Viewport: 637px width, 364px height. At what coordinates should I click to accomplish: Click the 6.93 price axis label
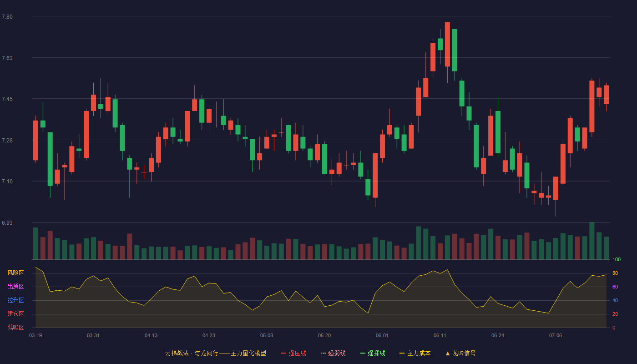(7, 223)
